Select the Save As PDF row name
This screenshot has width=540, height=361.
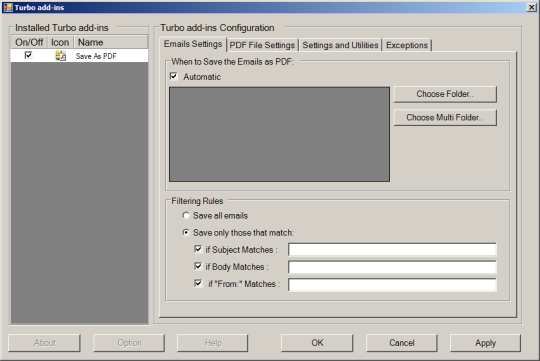pyautogui.click(x=96, y=56)
